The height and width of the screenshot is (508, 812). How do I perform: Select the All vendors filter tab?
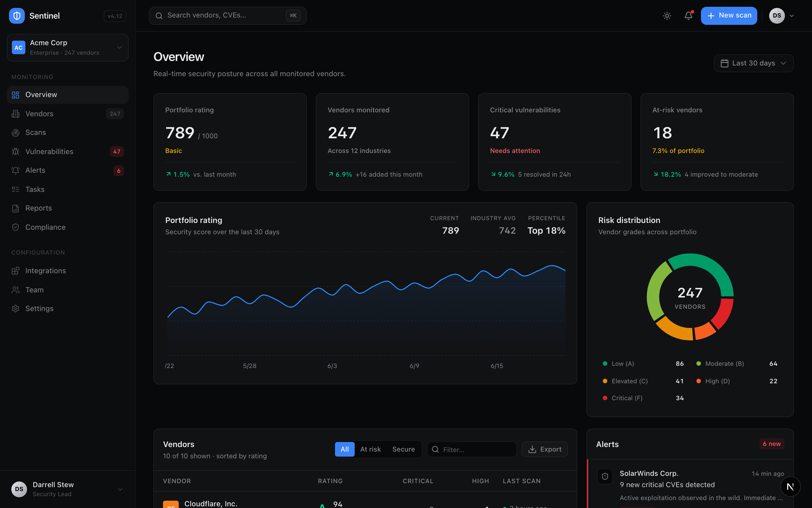coord(345,450)
